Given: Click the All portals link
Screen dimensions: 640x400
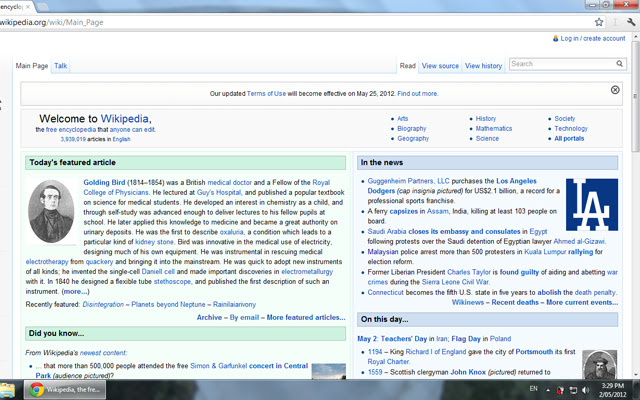Looking at the screenshot, I should (569, 138).
